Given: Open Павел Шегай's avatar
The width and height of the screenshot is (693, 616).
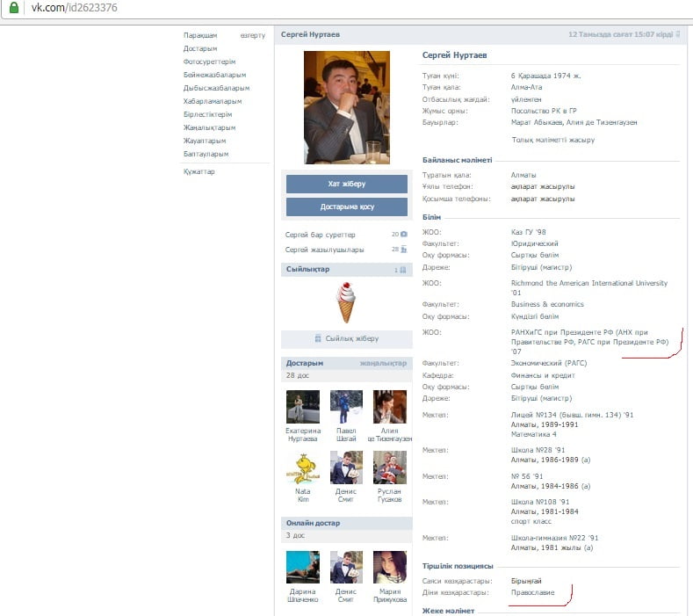Looking at the screenshot, I should click(x=346, y=406).
